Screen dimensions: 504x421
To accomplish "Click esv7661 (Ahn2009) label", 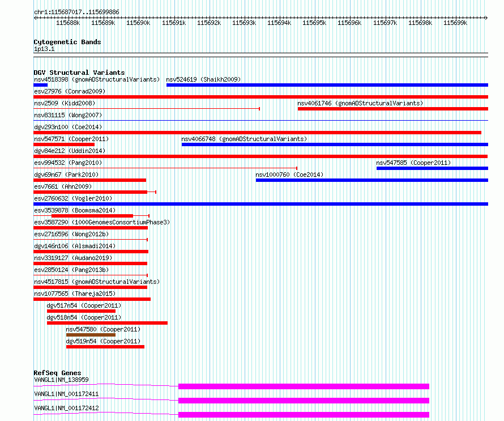I will 63,186.
